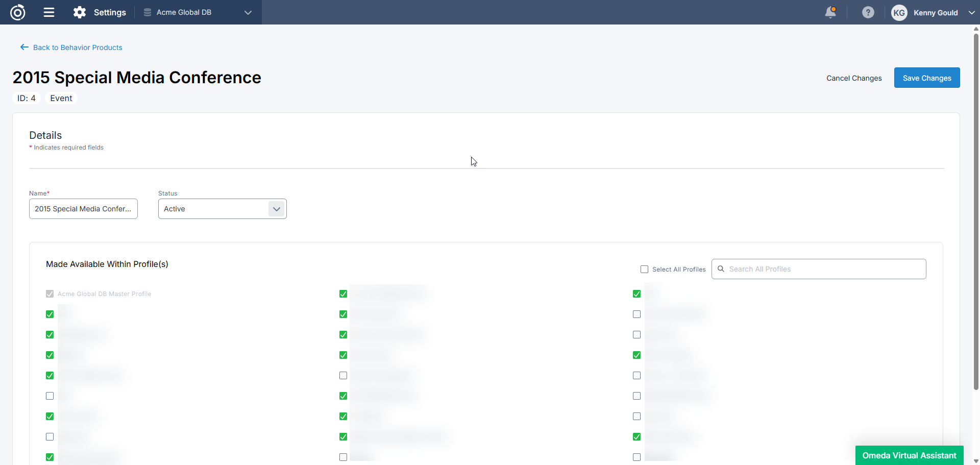Check the first unchecked box in left column
Screen dimensions: 980x465
click(x=50, y=396)
